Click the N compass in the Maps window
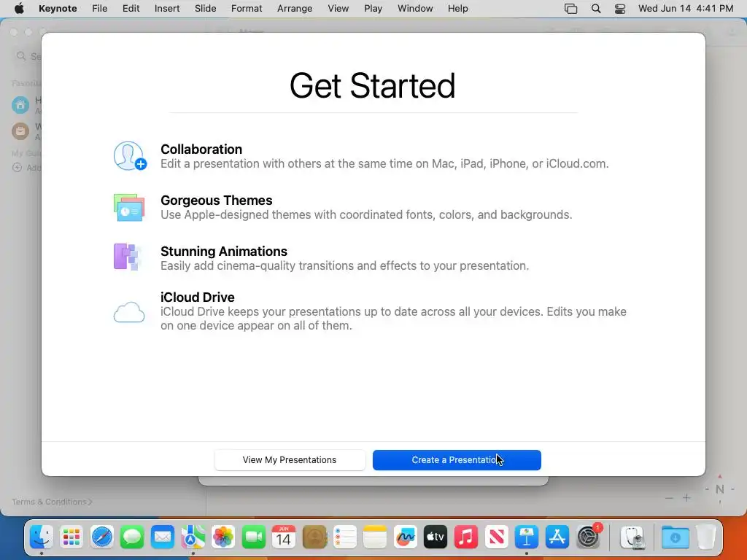The width and height of the screenshot is (747, 560). click(720, 489)
